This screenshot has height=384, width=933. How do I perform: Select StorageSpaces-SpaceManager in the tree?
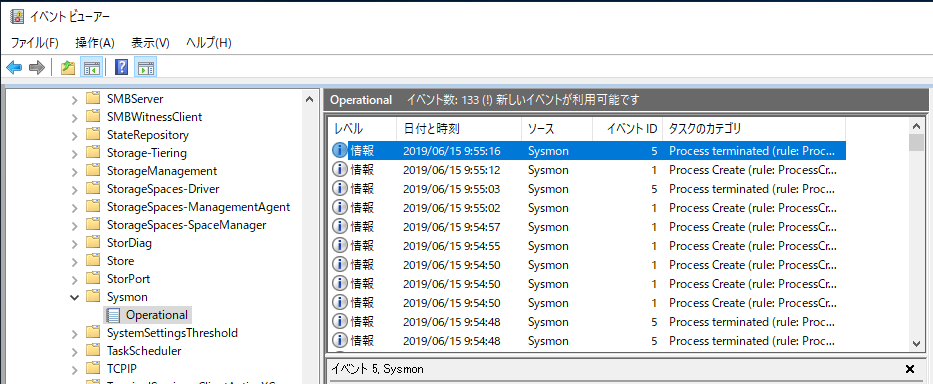pyautogui.click(x=186, y=225)
